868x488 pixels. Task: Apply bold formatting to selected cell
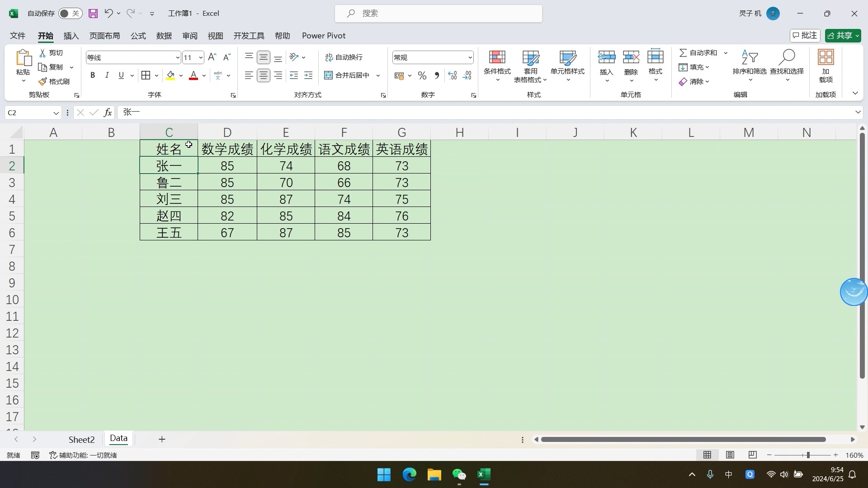(93, 75)
